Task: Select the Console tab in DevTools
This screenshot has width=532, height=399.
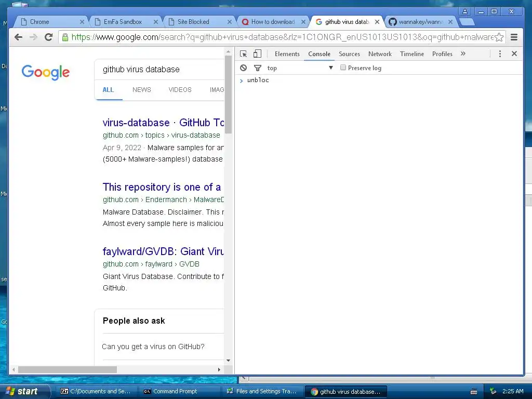Action: 320,54
